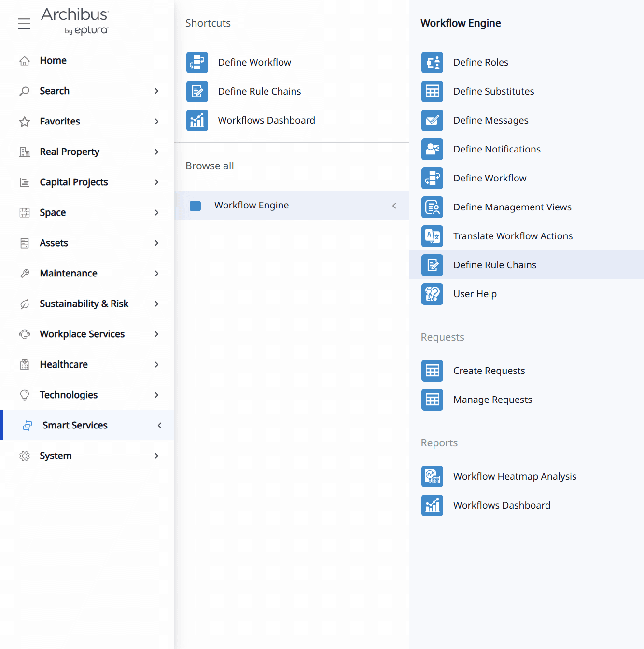
Task: Expand the System menu chevron
Action: pos(156,456)
